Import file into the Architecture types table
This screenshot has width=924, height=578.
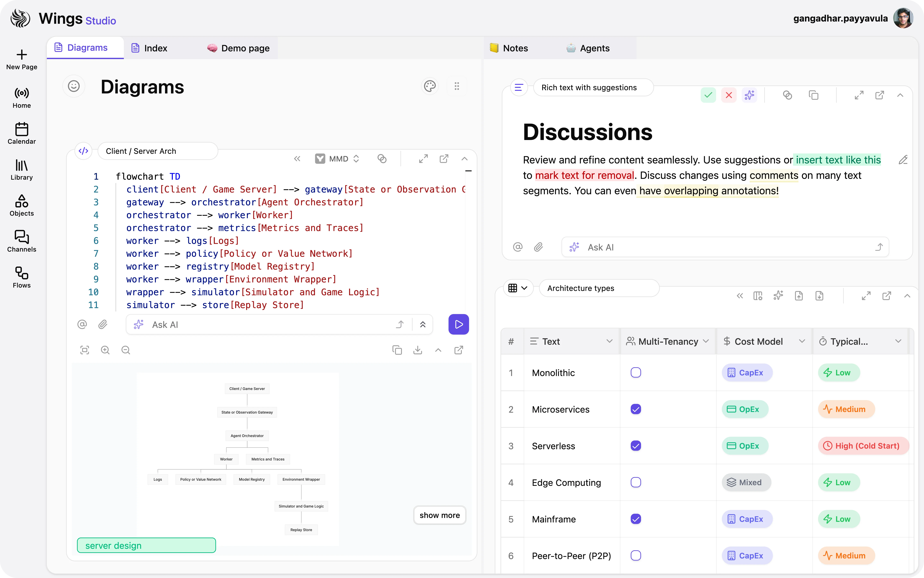820,296
